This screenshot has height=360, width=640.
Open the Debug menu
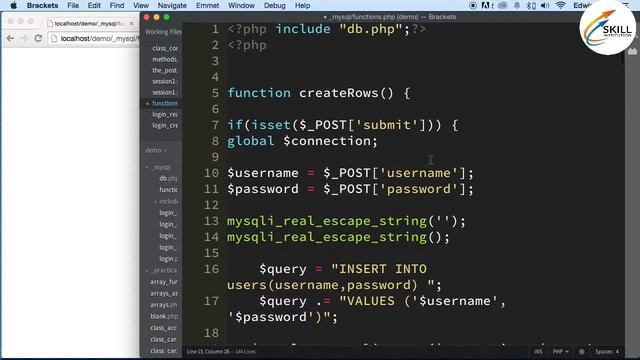[x=275, y=5]
